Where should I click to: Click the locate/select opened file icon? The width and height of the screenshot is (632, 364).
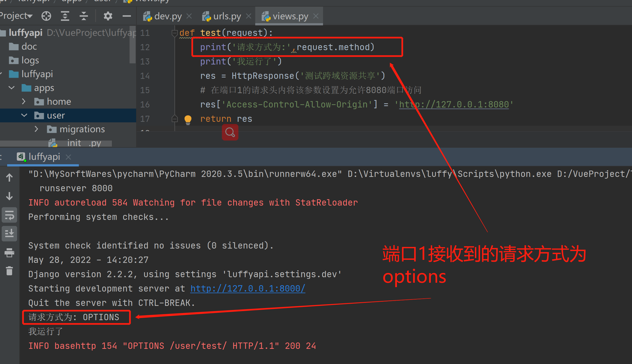[x=46, y=16]
